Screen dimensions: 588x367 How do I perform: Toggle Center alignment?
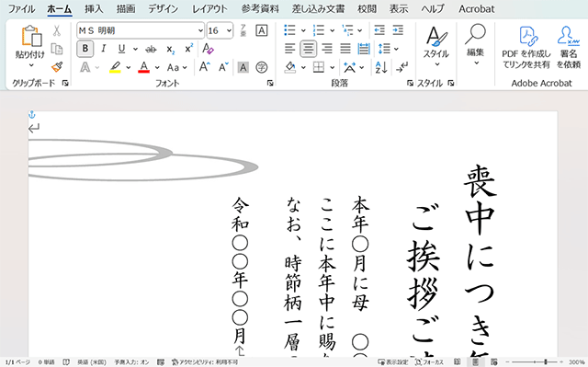pos(309,49)
